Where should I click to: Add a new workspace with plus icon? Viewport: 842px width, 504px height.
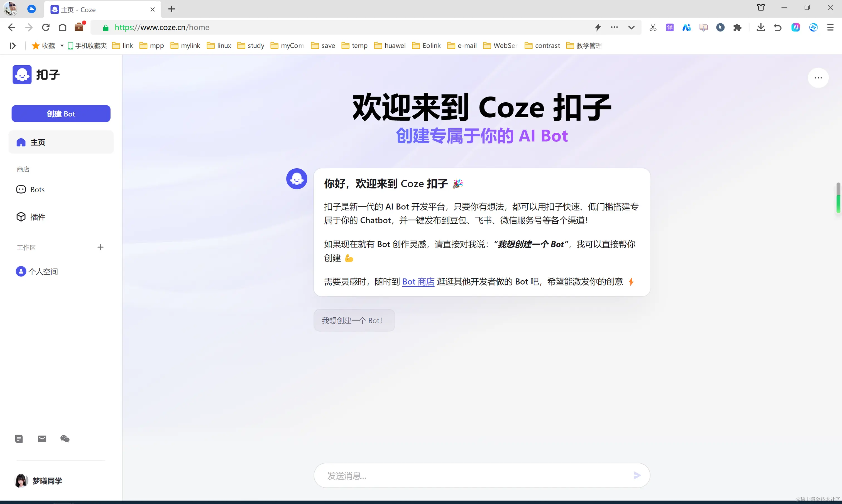tap(100, 247)
